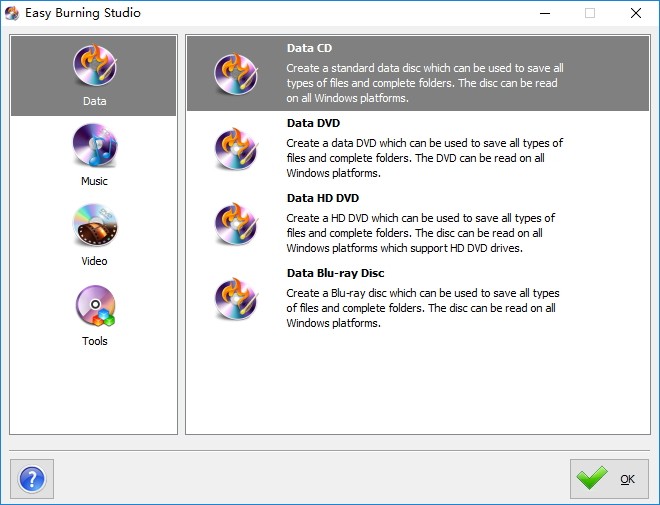660x505 pixels.
Task: Select the Data category disc icon
Action: point(95,65)
